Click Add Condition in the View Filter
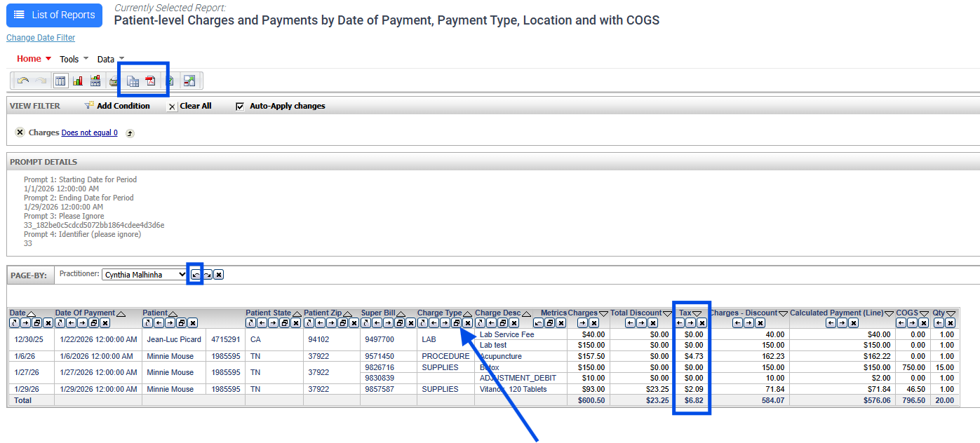Image resolution: width=980 pixels, height=443 pixels. point(123,106)
